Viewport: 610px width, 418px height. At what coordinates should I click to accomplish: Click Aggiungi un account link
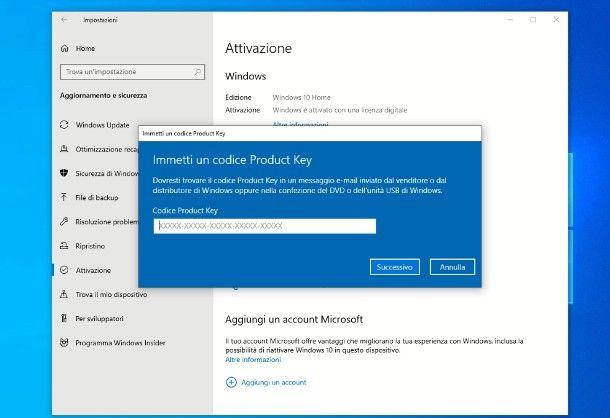tap(274, 383)
